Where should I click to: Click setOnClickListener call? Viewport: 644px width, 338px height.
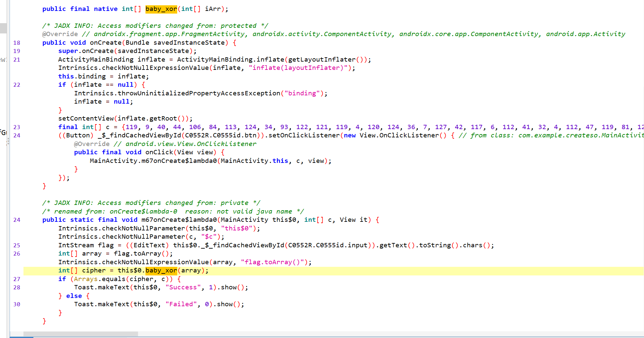[x=304, y=135]
